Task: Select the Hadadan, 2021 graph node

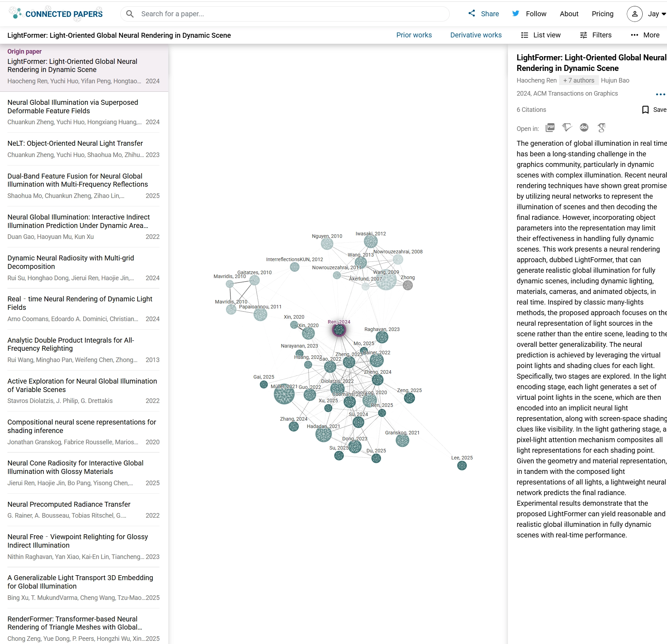Action: tap(323, 434)
